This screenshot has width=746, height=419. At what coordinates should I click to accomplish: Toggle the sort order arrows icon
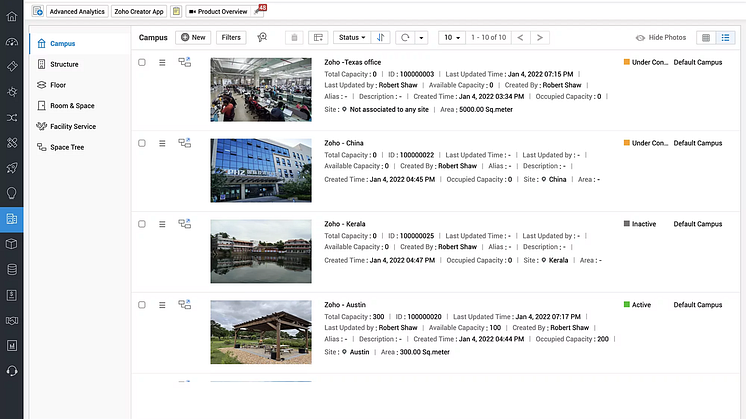(380, 38)
